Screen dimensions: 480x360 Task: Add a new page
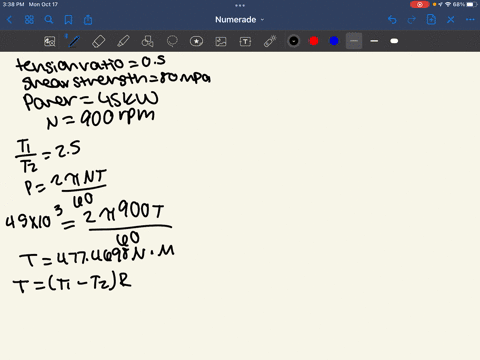[x=431, y=19]
